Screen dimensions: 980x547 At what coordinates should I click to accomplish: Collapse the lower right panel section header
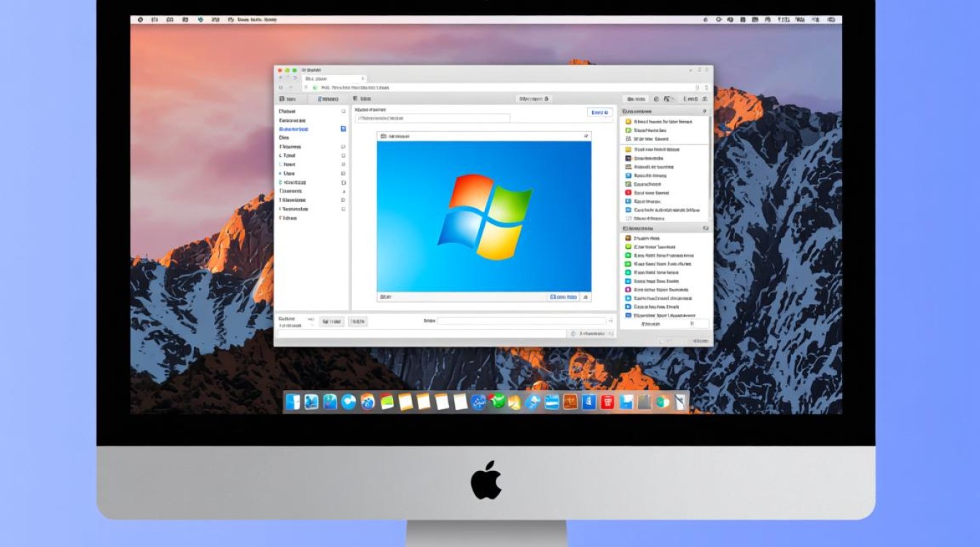click(x=705, y=228)
